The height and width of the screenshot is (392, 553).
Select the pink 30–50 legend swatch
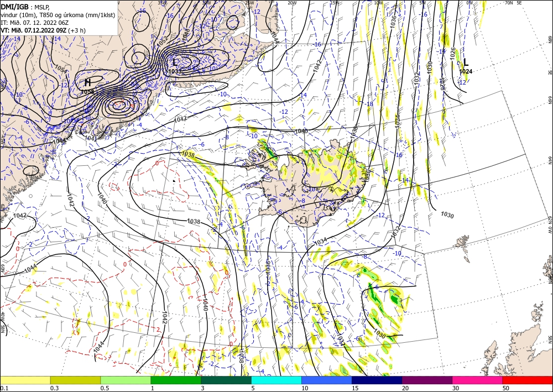(x=478, y=380)
